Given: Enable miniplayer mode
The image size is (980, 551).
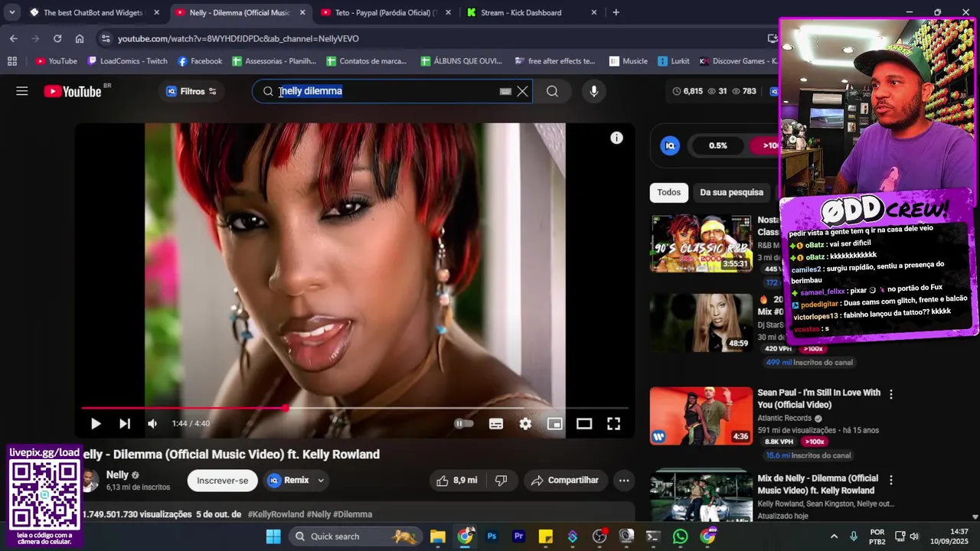Looking at the screenshot, I should (554, 423).
